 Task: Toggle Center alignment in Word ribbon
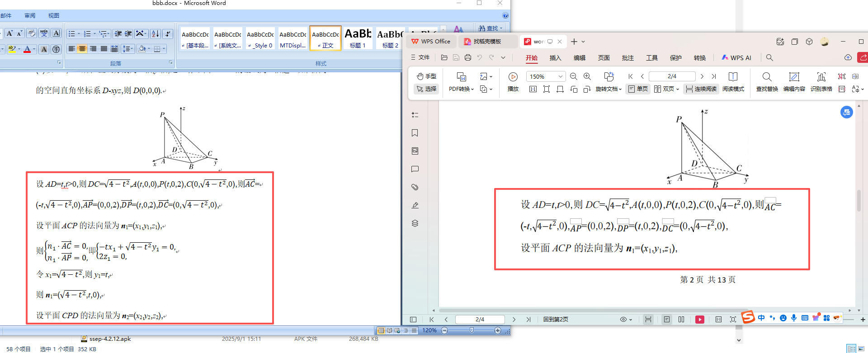(x=82, y=49)
